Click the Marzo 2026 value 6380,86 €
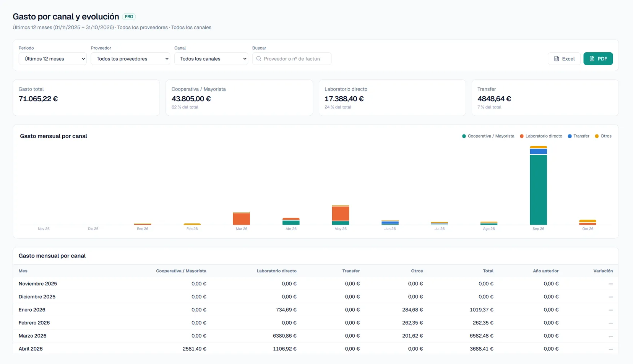Image resolution: width=633 pixels, height=364 pixels. [x=285, y=336]
